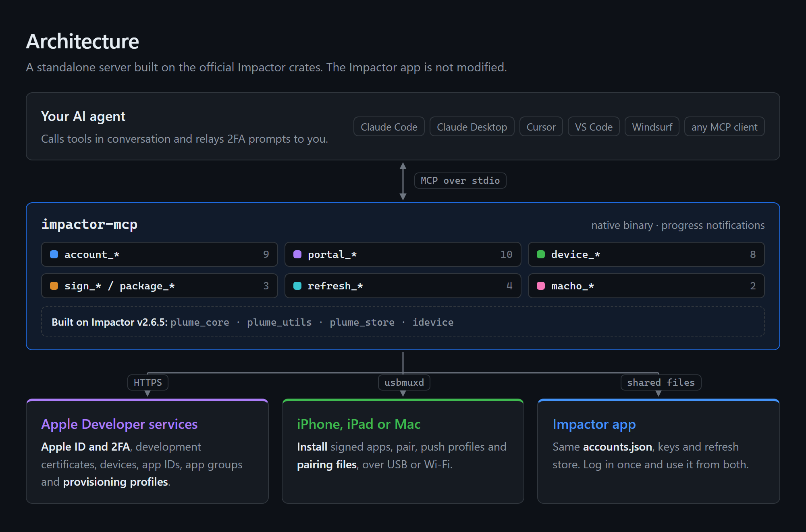Click the portal_* tool group name

(x=332, y=254)
